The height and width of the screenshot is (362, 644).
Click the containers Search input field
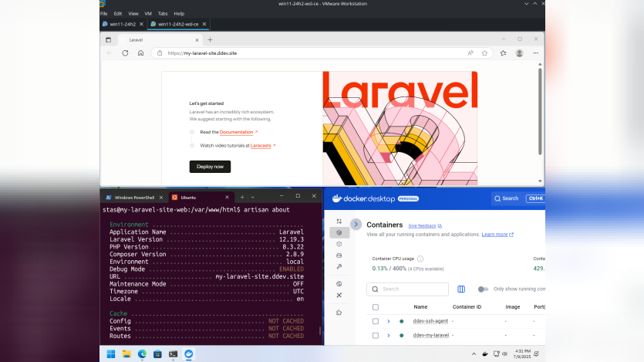click(x=407, y=289)
